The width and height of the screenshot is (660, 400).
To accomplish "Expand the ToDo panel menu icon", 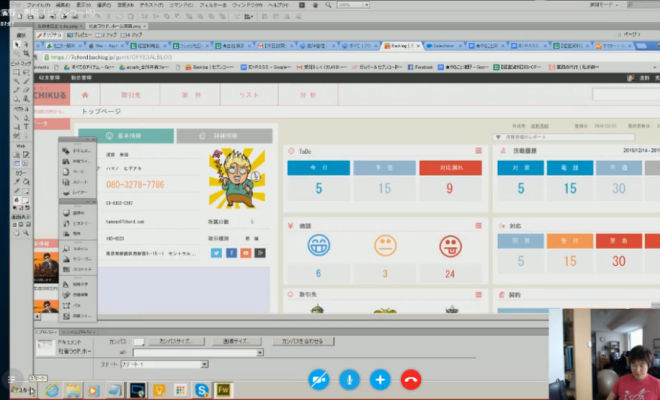I will (479, 150).
